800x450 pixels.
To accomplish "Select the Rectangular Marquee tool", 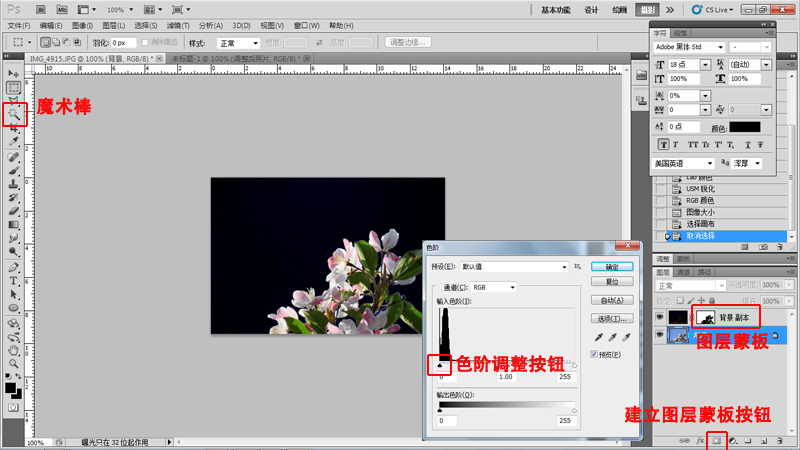I will coord(14,88).
